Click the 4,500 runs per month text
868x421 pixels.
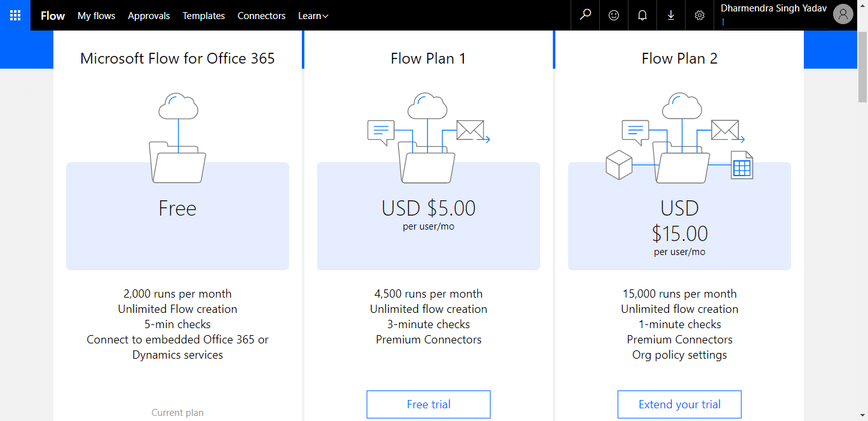(428, 294)
